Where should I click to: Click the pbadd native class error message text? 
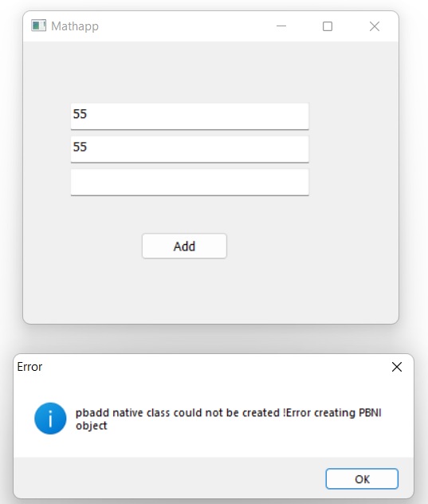[x=229, y=419]
